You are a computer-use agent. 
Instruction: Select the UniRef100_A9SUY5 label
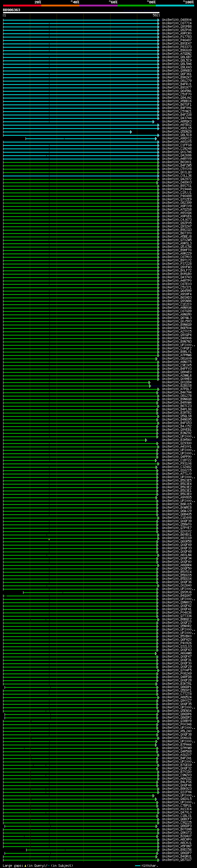(177, 142)
